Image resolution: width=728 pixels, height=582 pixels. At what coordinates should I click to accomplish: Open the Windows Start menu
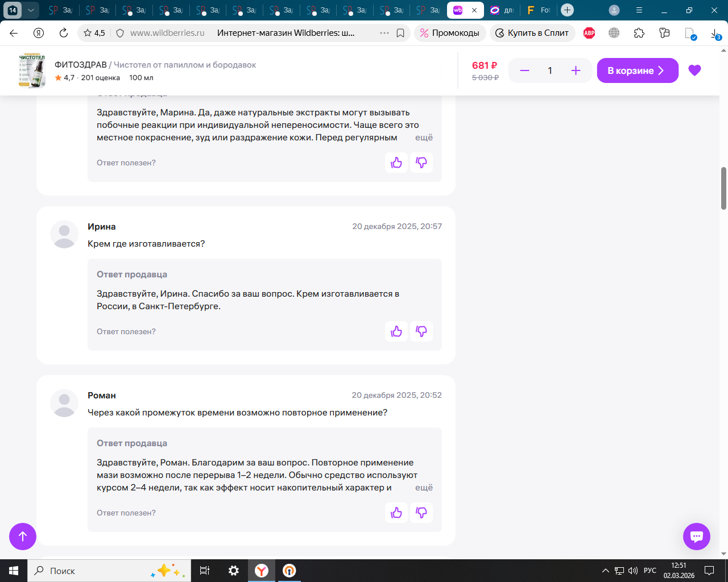tap(14, 571)
